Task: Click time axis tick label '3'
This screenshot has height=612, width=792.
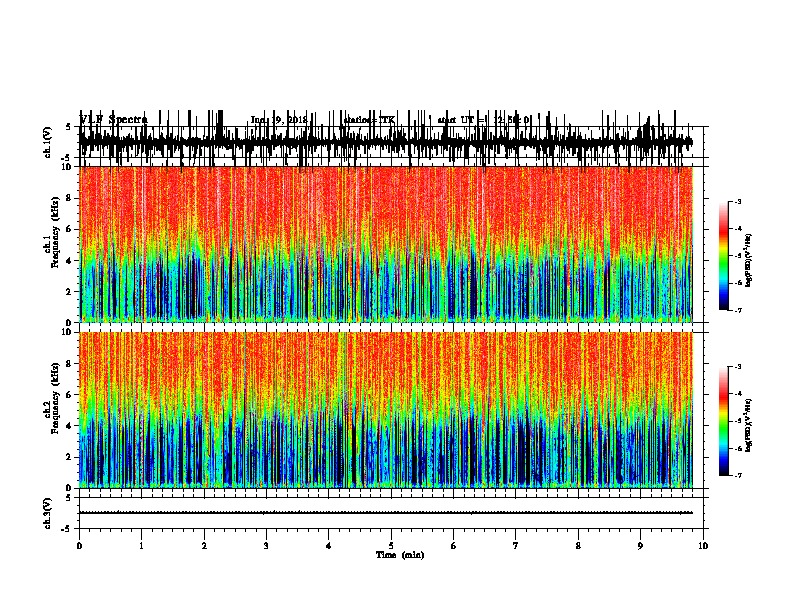Action: (266, 546)
